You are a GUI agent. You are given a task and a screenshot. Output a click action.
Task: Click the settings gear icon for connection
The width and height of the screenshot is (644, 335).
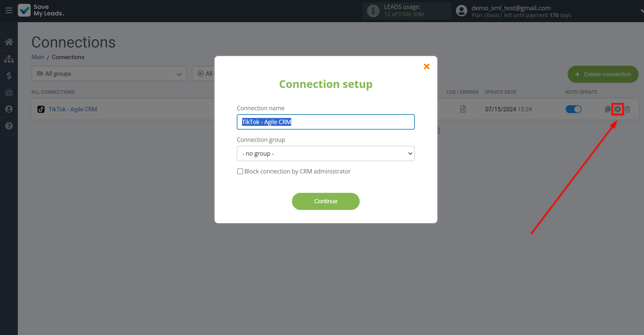click(x=618, y=109)
